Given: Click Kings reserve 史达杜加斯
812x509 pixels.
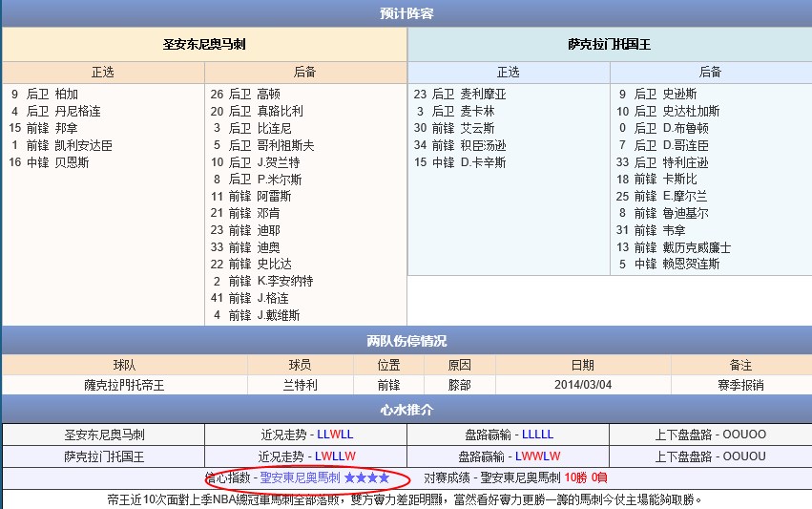Looking at the screenshot, I should [692, 111].
